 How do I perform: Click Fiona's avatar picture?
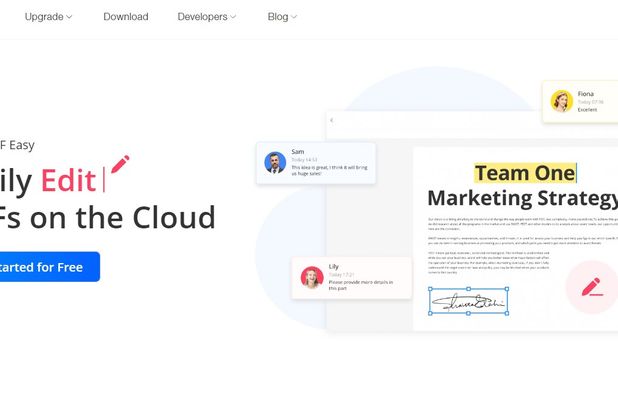pos(562,101)
